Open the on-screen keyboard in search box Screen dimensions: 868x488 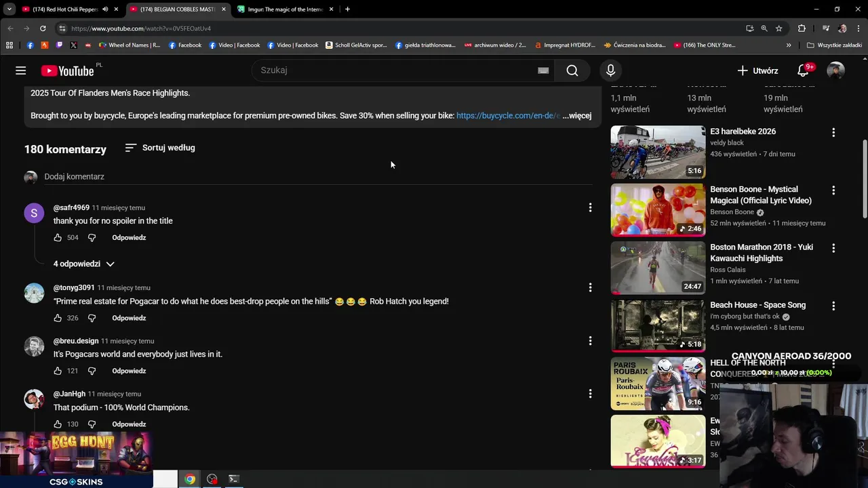pos(543,70)
